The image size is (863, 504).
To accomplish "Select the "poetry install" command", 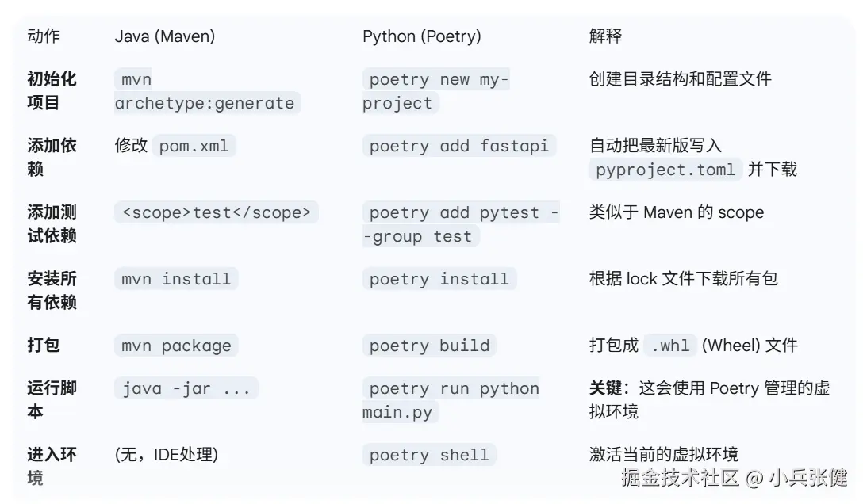I will pyautogui.click(x=439, y=279).
